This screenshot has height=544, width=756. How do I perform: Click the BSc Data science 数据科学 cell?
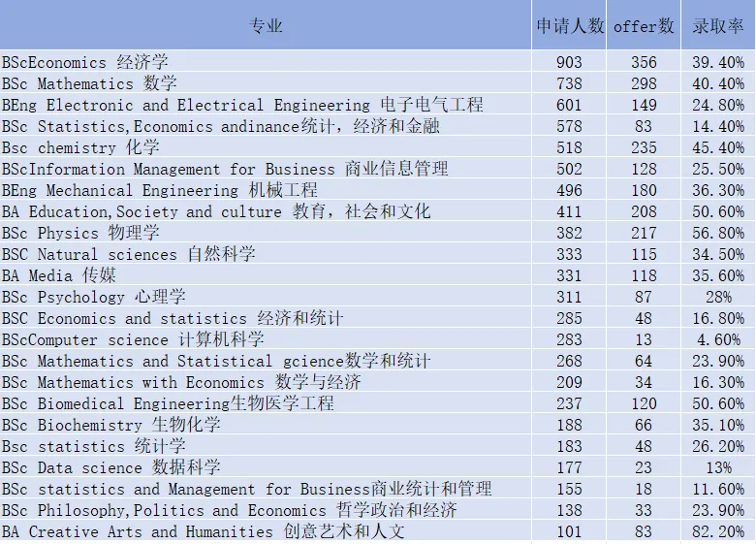(x=266, y=466)
